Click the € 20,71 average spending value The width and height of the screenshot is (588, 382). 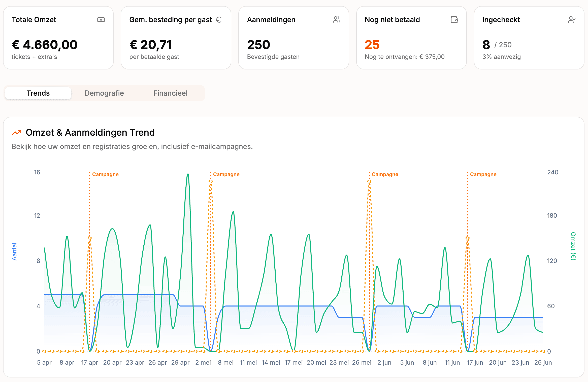151,45
